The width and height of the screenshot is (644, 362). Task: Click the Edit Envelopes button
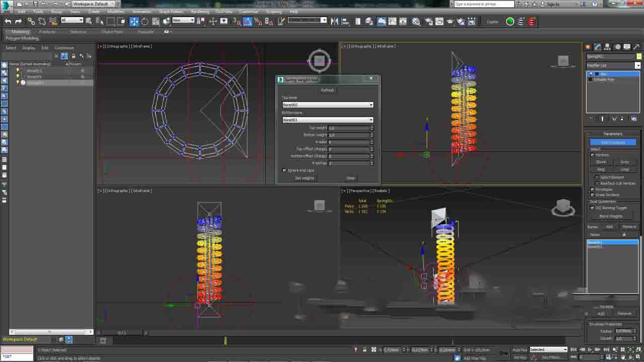point(613,142)
